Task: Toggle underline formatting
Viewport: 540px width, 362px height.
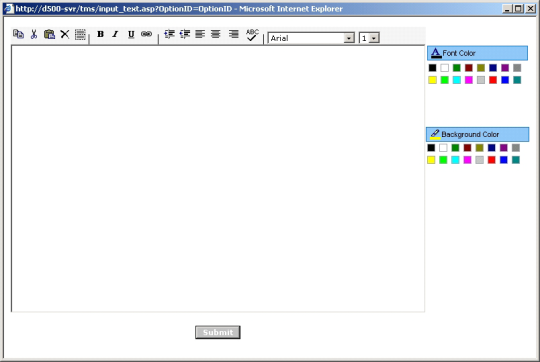Action: (131, 34)
